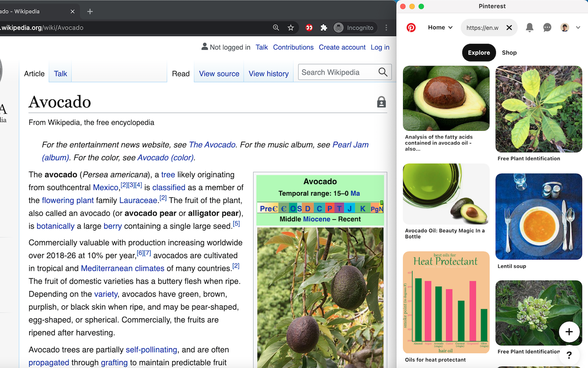Open the fatty acids avocado oil pin
Screen dimensions: 588x368
[446, 98]
